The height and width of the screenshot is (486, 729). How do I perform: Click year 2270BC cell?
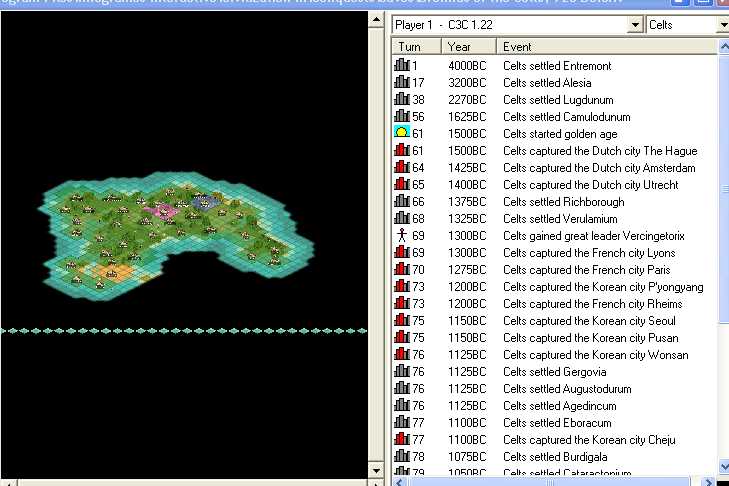467,100
